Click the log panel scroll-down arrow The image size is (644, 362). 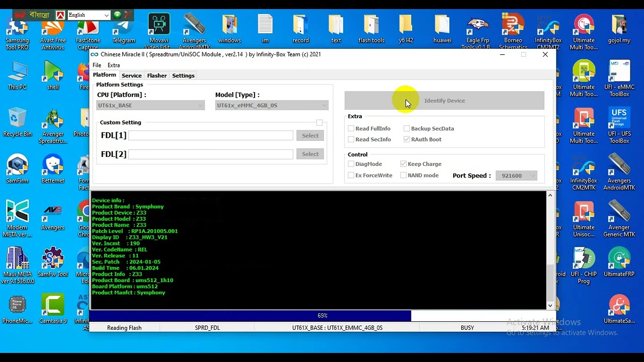point(550,305)
